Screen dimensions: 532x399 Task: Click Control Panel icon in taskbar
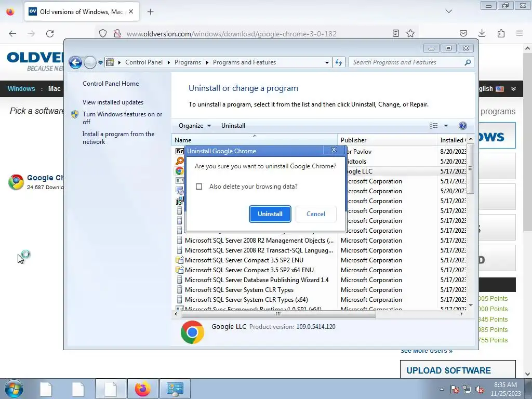tap(175, 389)
